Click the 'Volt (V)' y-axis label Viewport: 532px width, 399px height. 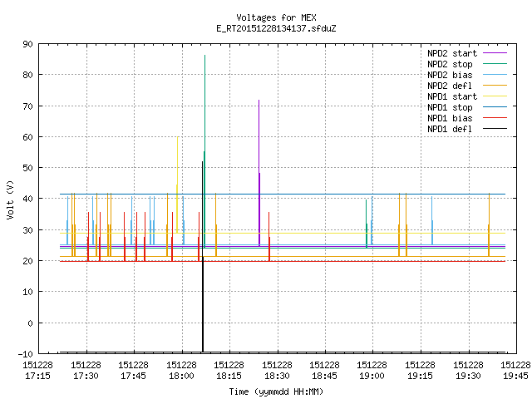(x=11, y=199)
